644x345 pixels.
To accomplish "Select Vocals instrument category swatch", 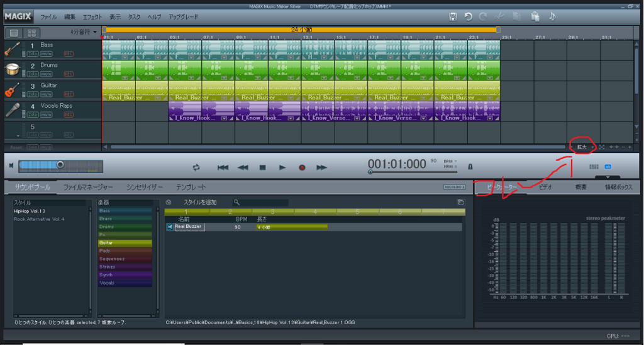I will pyautogui.click(x=125, y=283).
